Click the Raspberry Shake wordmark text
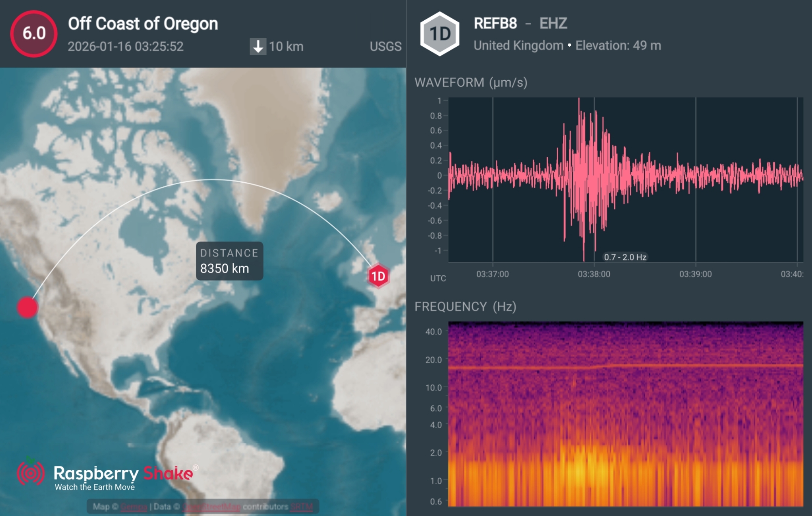 click(x=123, y=473)
